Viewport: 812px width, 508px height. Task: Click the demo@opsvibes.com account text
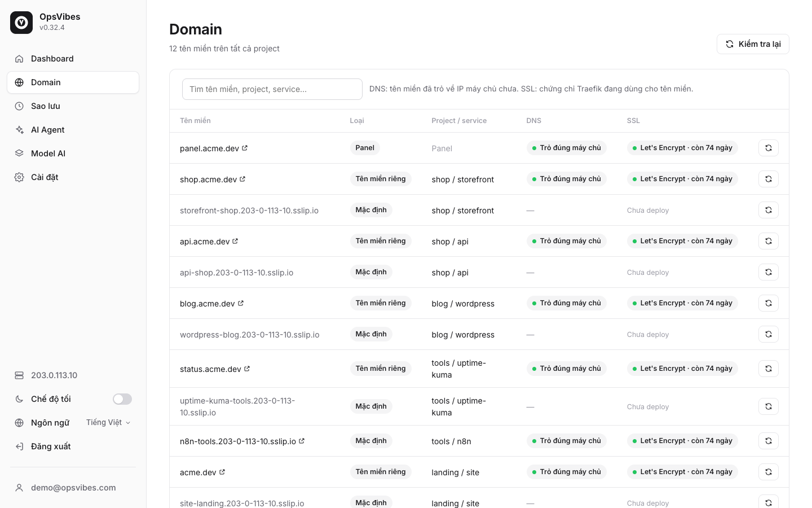pyautogui.click(x=73, y=488)
